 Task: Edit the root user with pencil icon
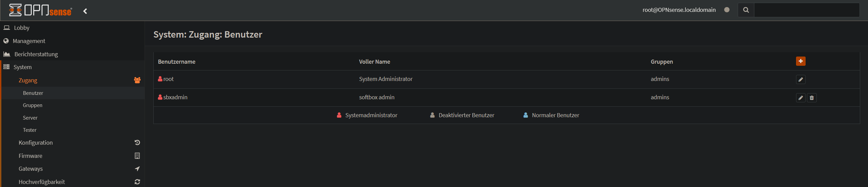[x=800, y=80]
